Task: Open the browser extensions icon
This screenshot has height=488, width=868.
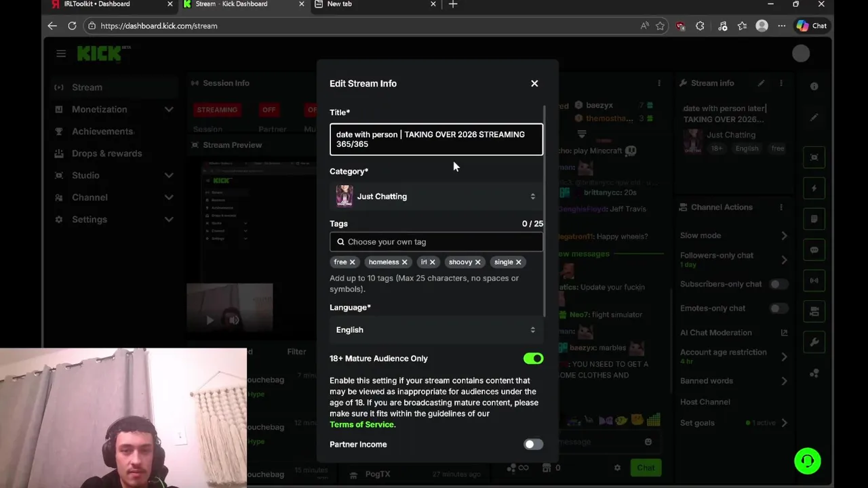Action: 700,26
